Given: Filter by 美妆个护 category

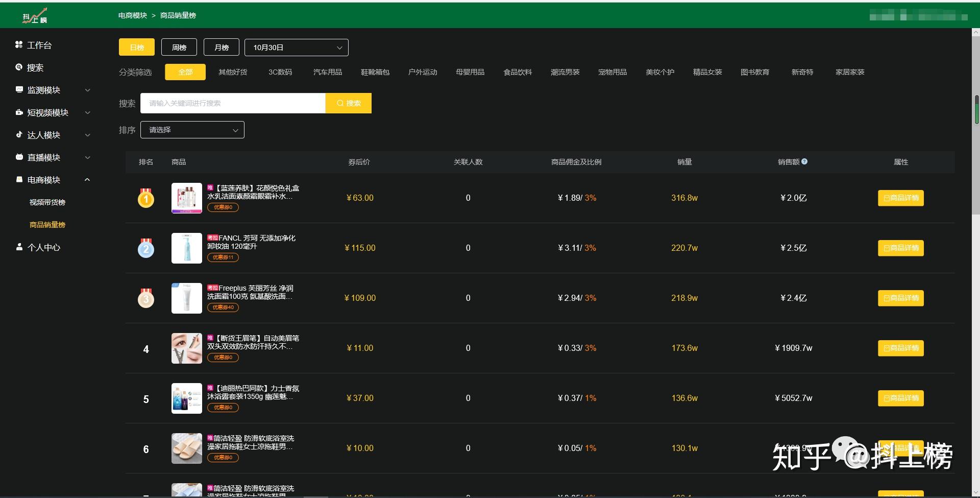Looking at the screenshot, I should click(660, 72).
